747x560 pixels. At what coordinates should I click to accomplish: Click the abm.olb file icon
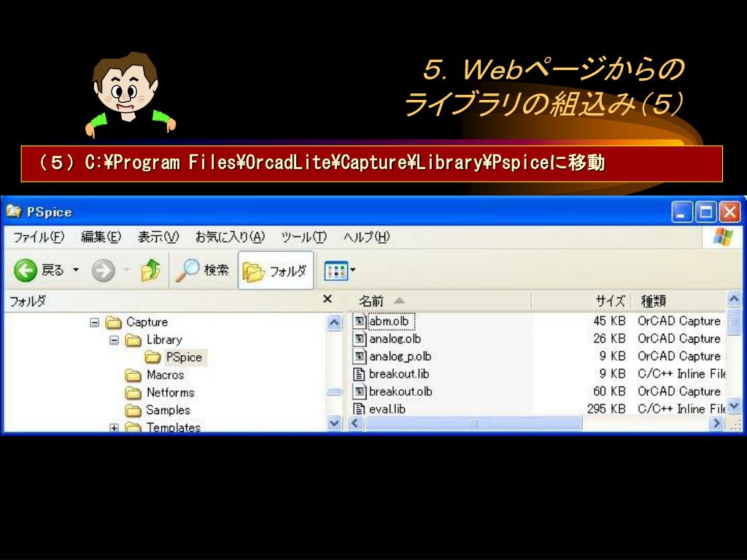359,321
